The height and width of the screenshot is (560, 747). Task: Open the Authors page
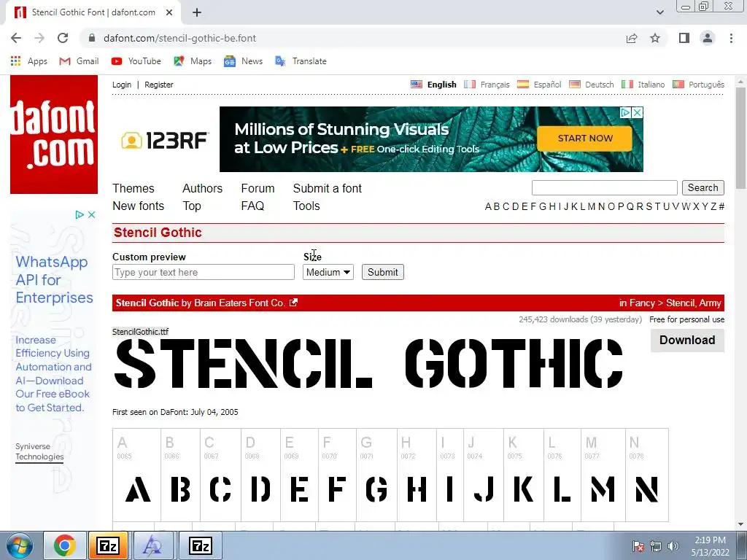tap(203, 188)
